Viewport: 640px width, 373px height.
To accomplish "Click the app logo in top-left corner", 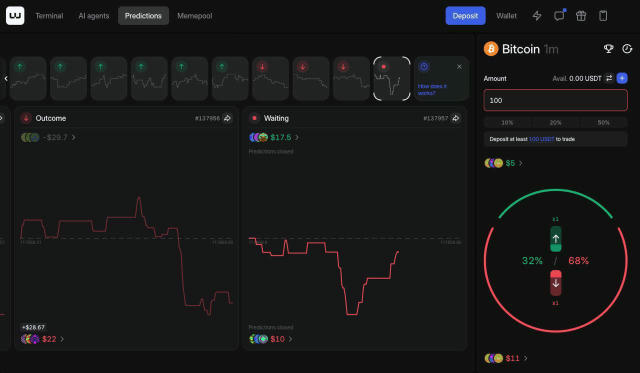I will pos(15,16).
